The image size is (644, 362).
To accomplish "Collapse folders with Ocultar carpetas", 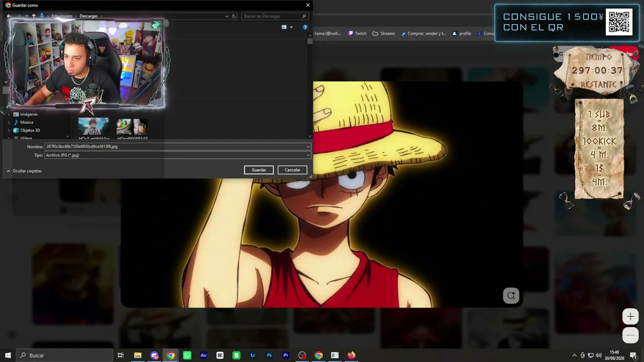I will click(x=24, y=171).
